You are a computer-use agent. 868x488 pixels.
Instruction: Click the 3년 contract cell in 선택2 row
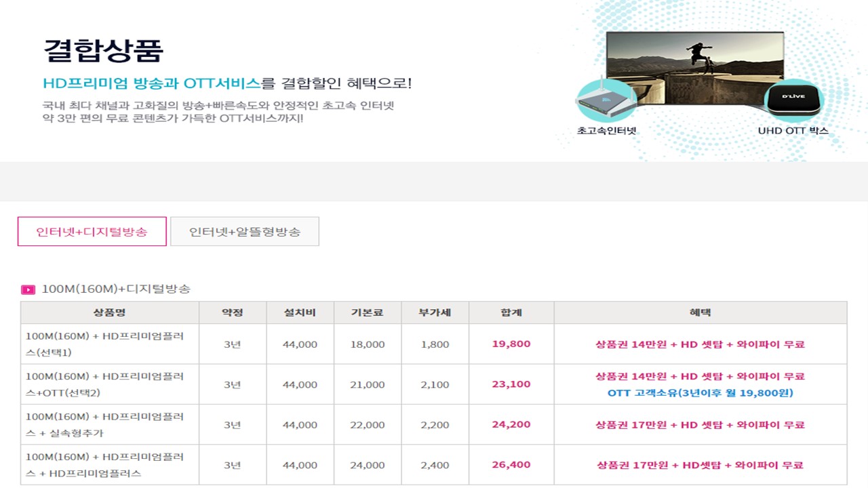[x=233, y=384]
